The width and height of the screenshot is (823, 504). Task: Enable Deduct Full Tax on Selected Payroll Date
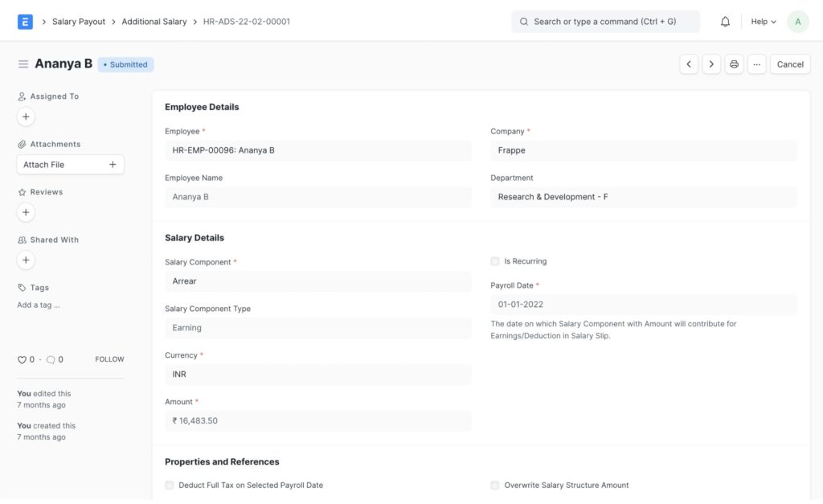tap(170, 486)
